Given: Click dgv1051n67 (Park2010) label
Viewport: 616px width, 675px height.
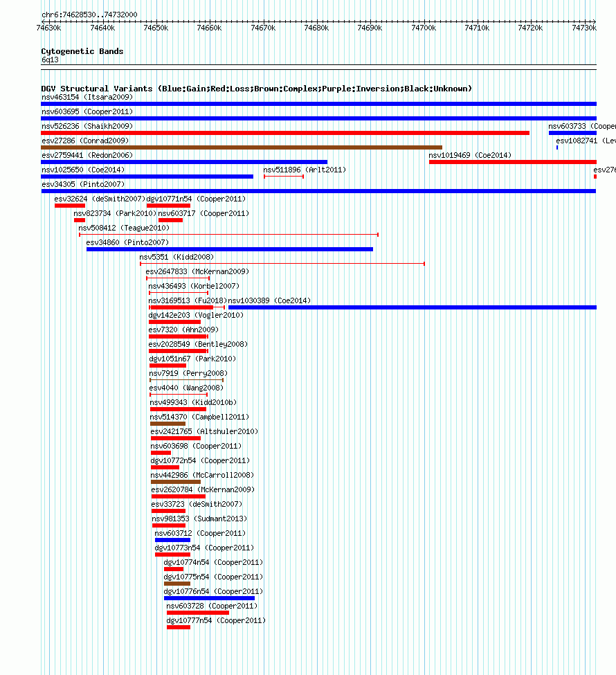Looking at the screenshot, I should (x=192, y=359).
